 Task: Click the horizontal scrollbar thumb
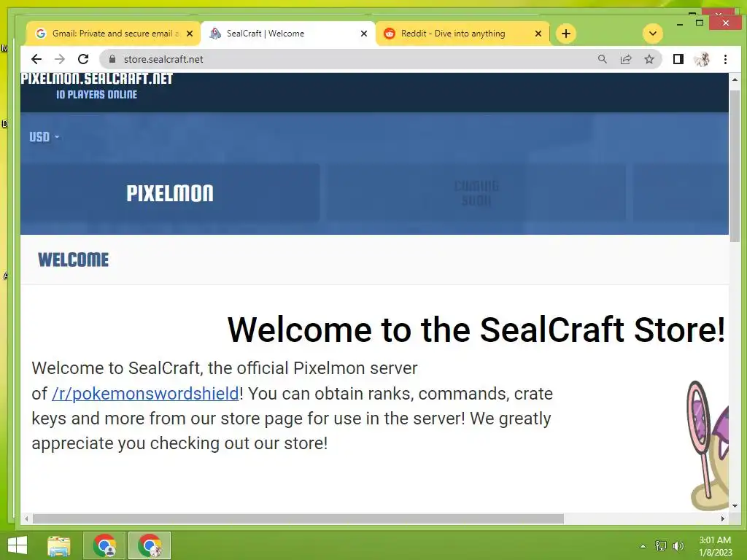click(x=298, y=518)
